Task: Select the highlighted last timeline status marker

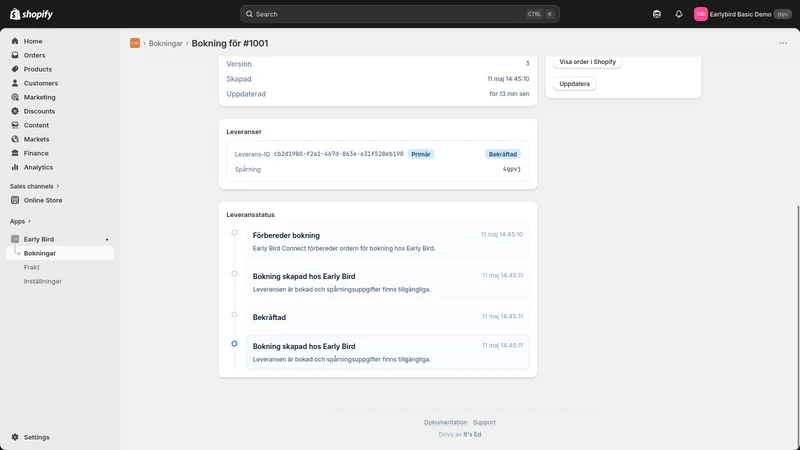Action: coord(234,343)
